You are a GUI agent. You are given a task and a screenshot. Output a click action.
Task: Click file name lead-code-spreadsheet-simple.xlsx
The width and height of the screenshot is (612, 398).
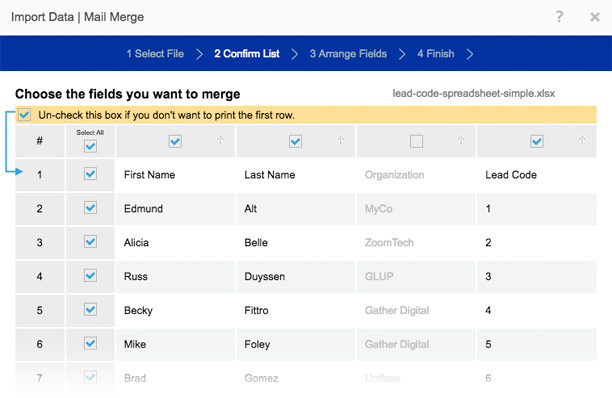point(473,94)
